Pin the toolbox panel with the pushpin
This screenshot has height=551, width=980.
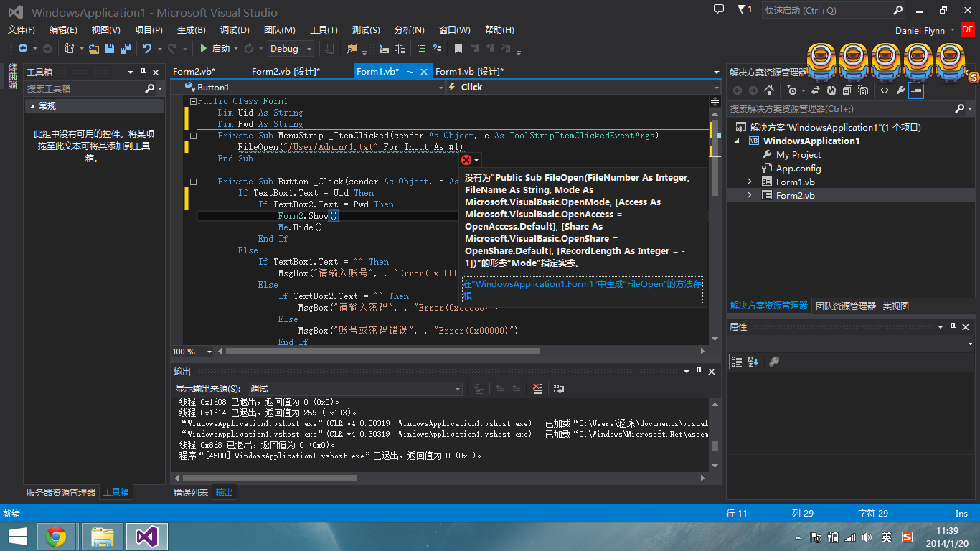coord(143,72)
